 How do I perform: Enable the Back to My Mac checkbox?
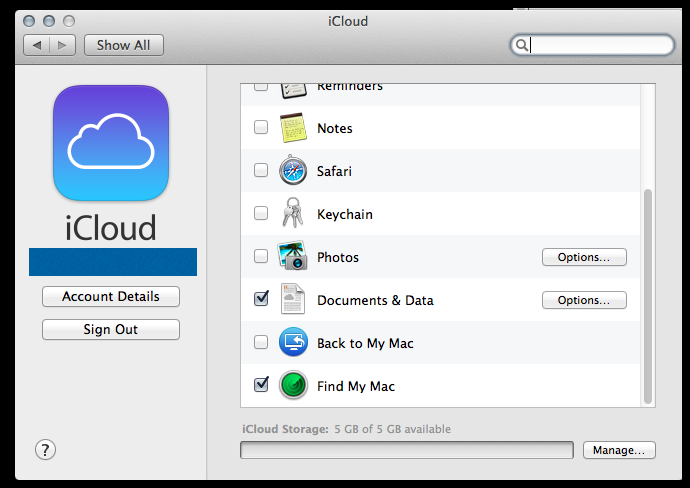(261, 342)
